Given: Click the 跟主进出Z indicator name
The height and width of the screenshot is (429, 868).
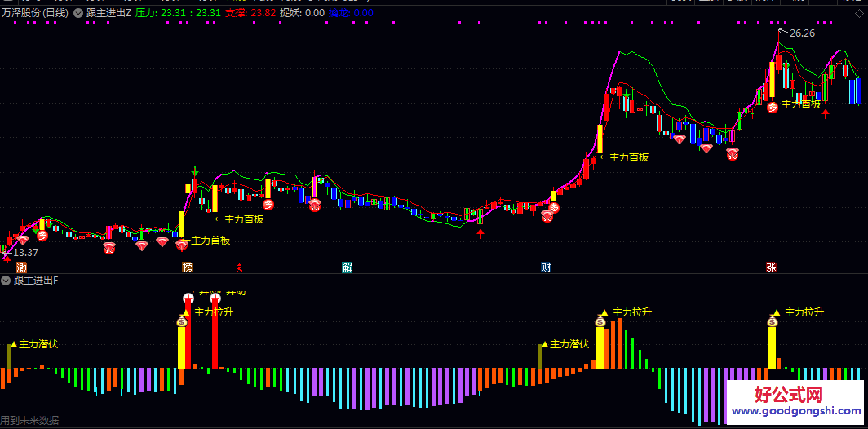Looking at the screenshot, I should coord(108,13).
